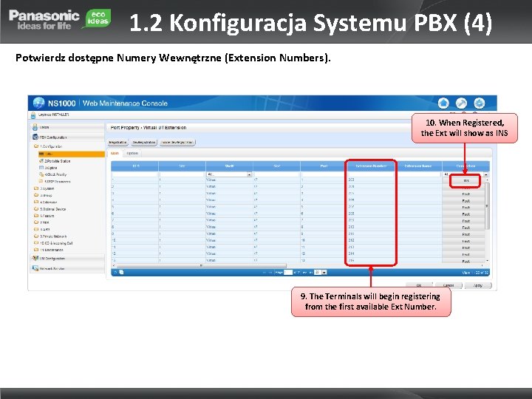The width and height of the screenshot is (532, 399).
Task: Open 3.Option under 1.Configuration
Action: (x=49, y=168)
